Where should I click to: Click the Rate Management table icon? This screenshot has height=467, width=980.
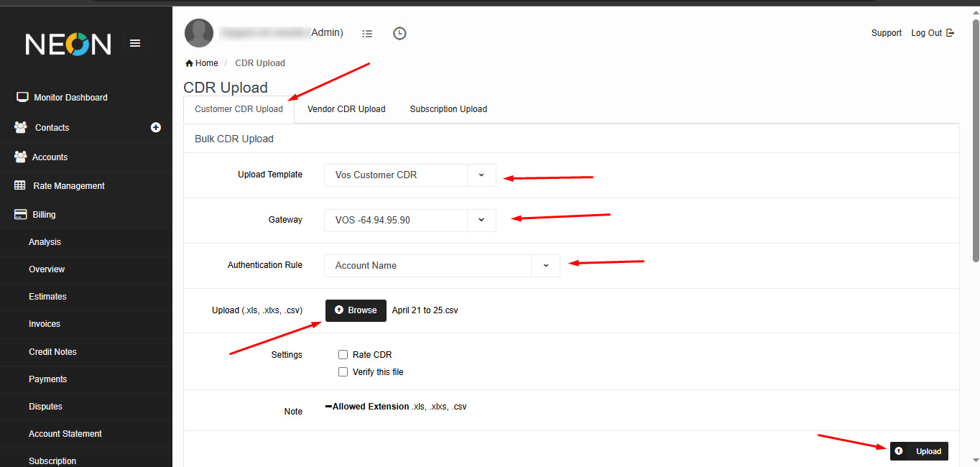point(20,185)
